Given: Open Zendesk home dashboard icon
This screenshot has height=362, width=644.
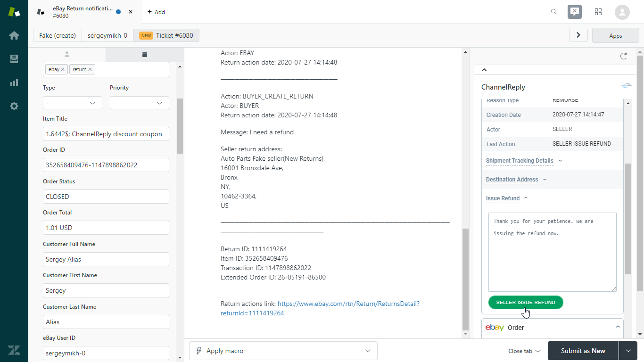Looking at the screenshot, I should [14, 35].
